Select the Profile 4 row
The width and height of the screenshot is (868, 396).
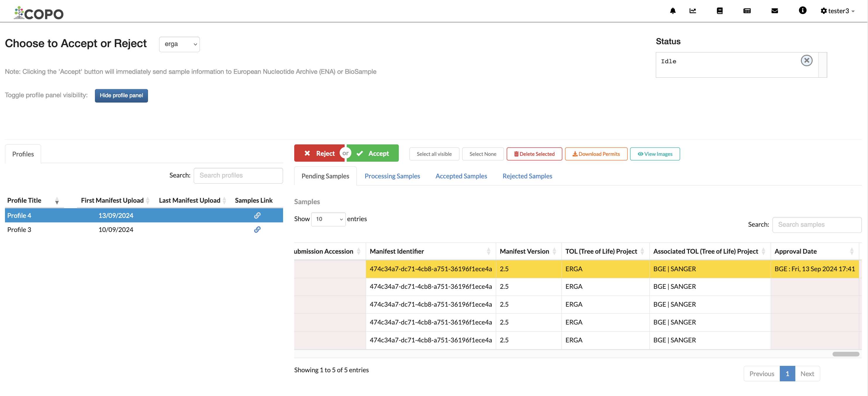pyautogui.click(x=144, y=216)
